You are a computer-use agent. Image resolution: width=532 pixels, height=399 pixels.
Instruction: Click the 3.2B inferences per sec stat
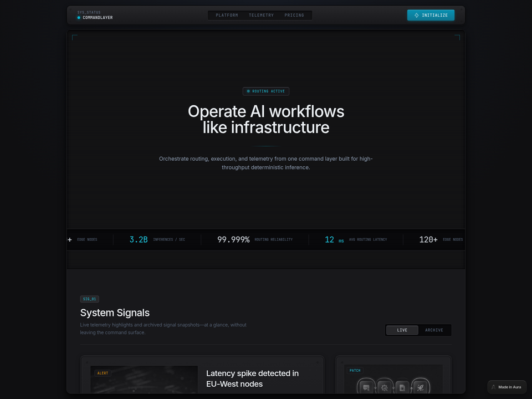pyautogui.click(x=157, y=239)
